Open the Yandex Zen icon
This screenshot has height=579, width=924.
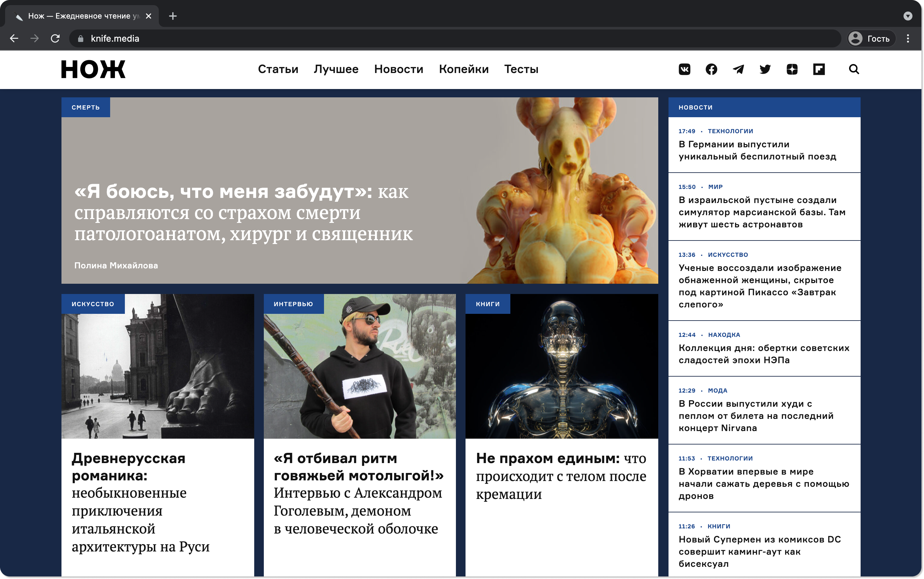click(791, 69)
